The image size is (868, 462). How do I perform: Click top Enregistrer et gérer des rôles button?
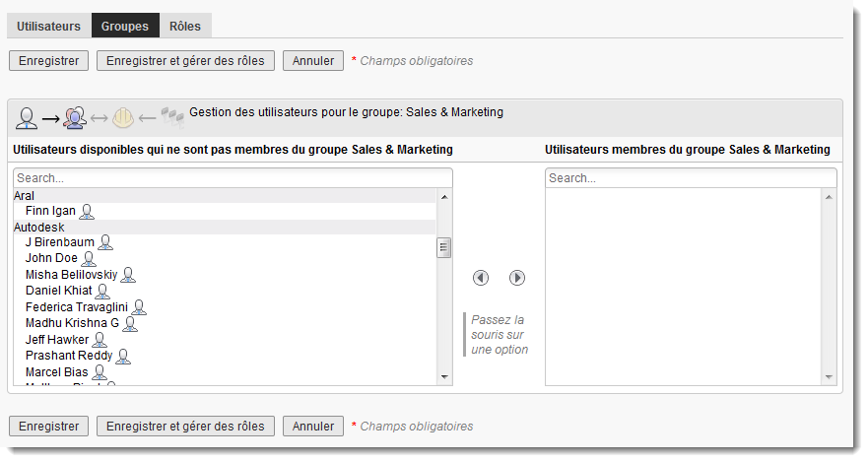click(185, 61)
